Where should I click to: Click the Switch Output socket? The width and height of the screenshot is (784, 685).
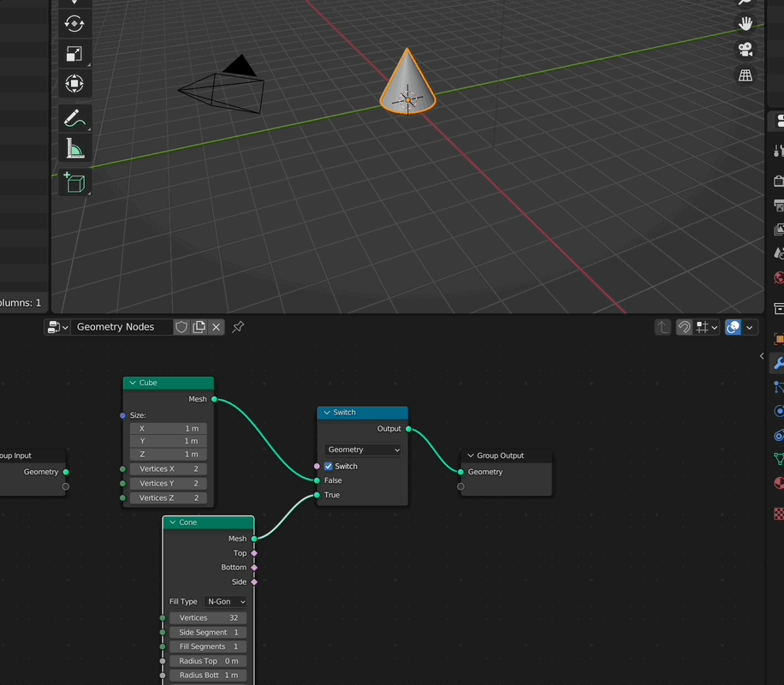(x=408, y=429)
